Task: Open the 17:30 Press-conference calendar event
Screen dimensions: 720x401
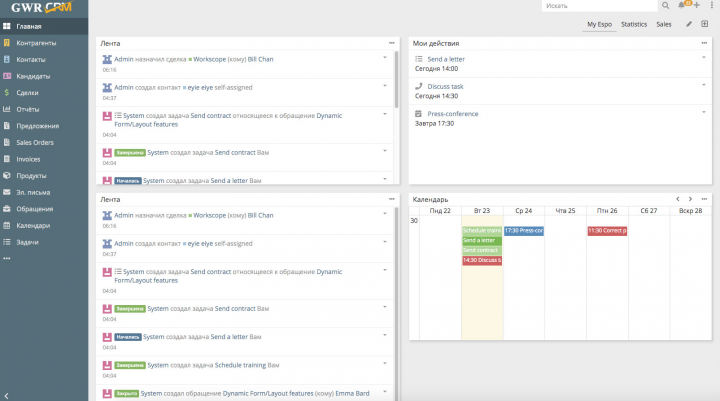Action: 523,231
